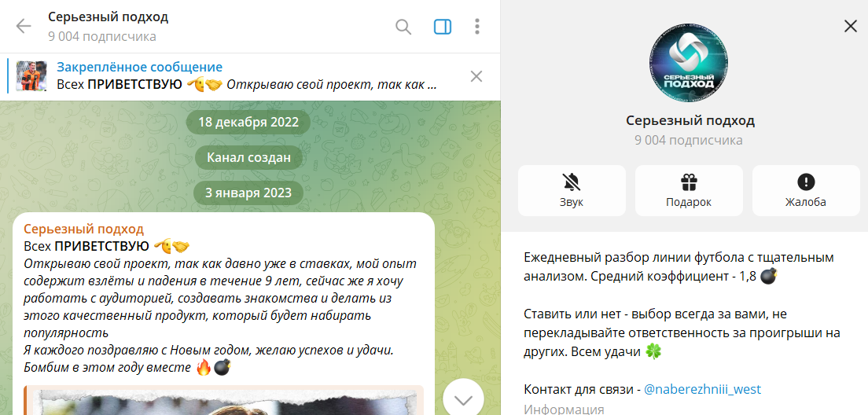Open search in the channel
This screenshot has height=415, width=868.
point(403,27)
